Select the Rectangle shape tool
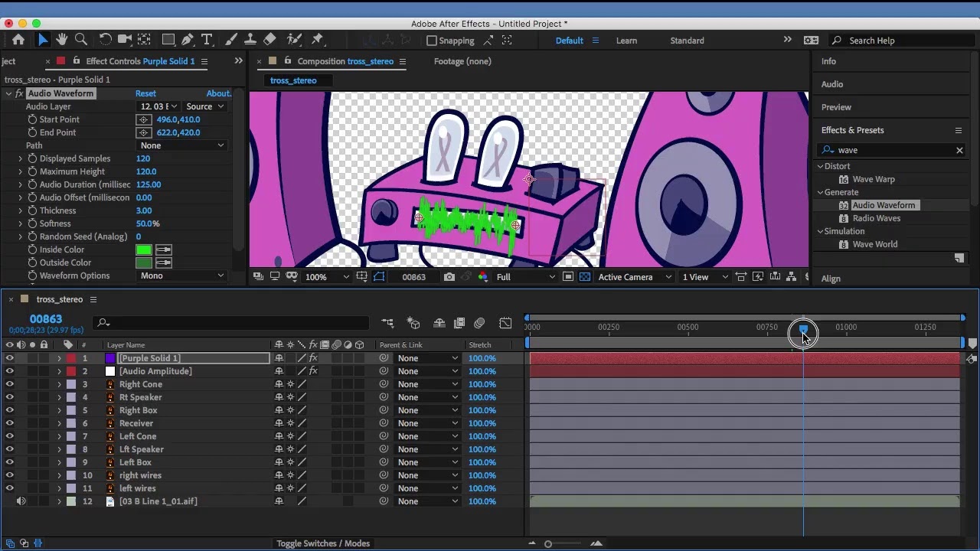980x551 pixels. click(x=168, y=40)
